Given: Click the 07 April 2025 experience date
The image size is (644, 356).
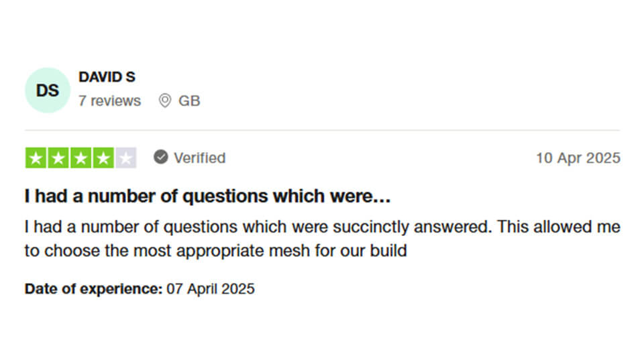Looking at the screenshot, I should click(210, 289).
